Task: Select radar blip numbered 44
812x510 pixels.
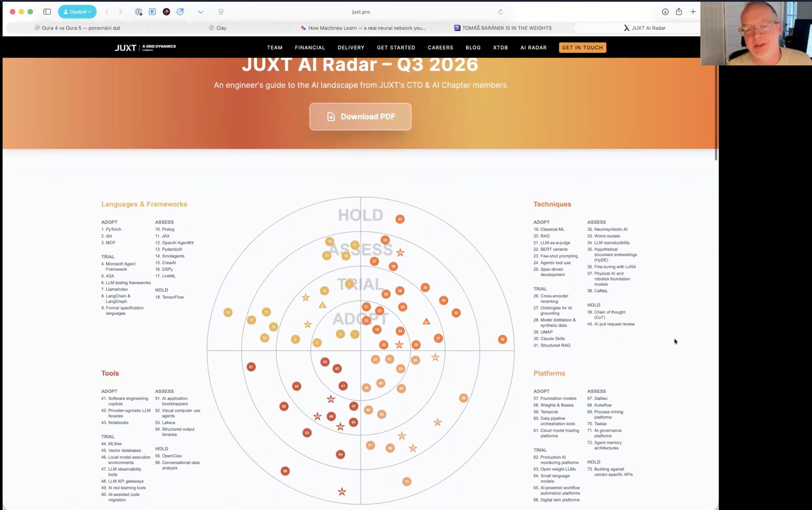Action: point(296,386)
